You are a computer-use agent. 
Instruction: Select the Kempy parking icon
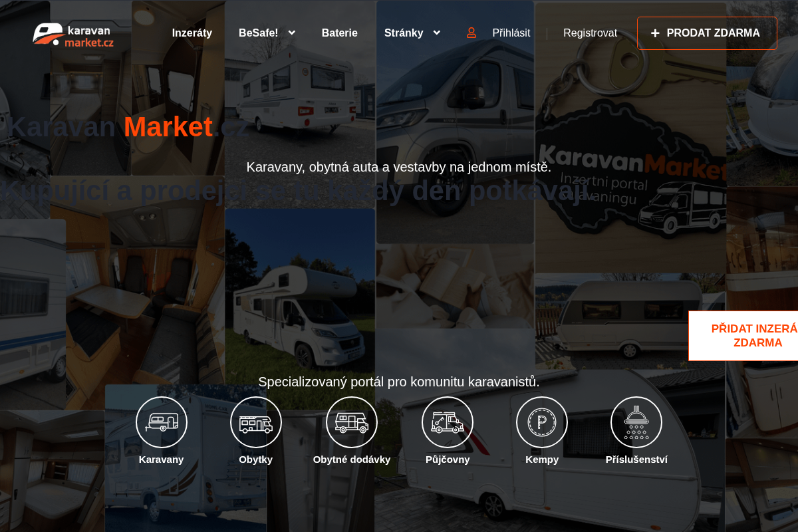542,422
